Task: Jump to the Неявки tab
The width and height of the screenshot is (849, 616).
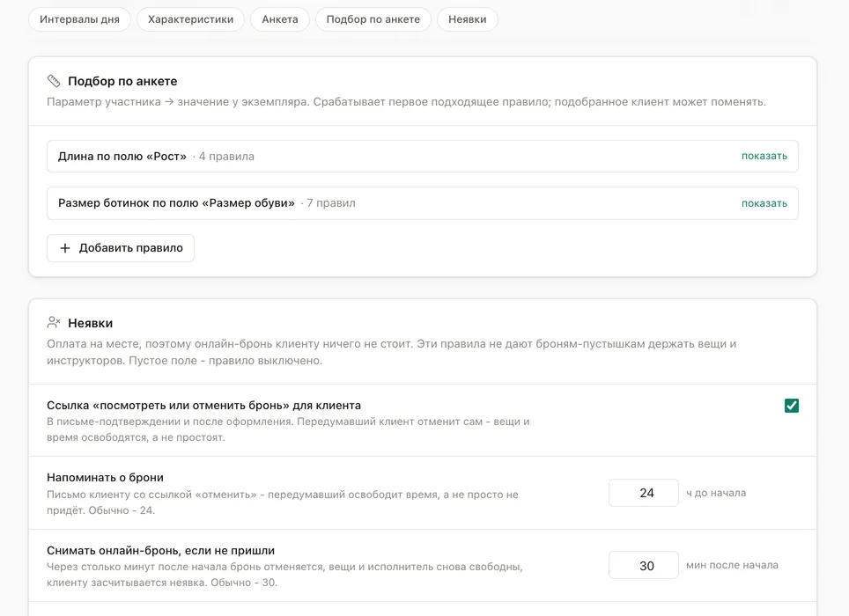Action: pos(468,19)
